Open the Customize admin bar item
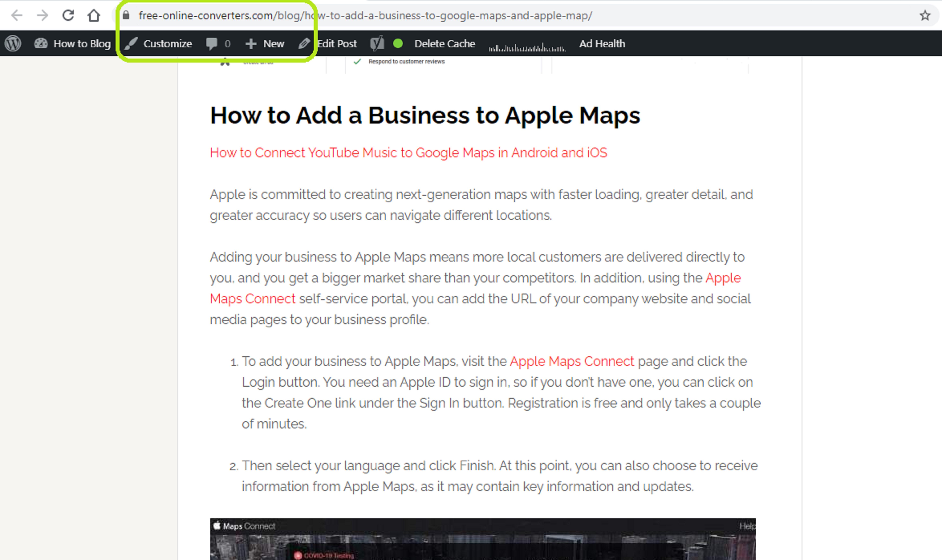The image size is (942, 560). click(x=168, y=44)
